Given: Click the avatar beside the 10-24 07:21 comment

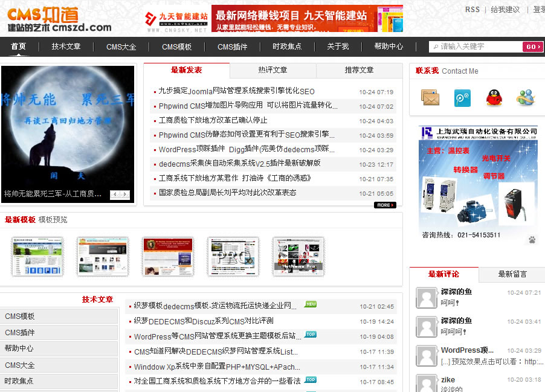Looking at the screenshot, I should pos(426,298).
